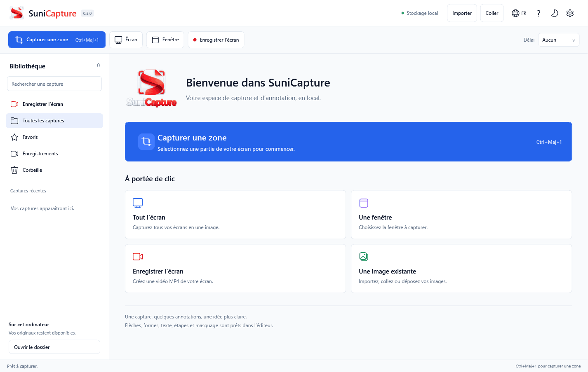Click the monitor icon in Tout l'écran card
Screen dimensions: 588x372
(x=138, y=203)
